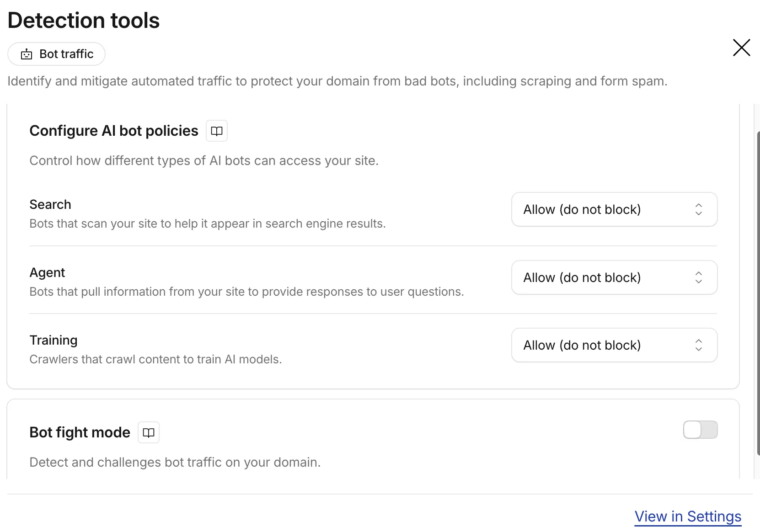Click 'Detect and challenges bot traffic' description
This screenshot has width=760, height=532.
click(x=175, y=462)
